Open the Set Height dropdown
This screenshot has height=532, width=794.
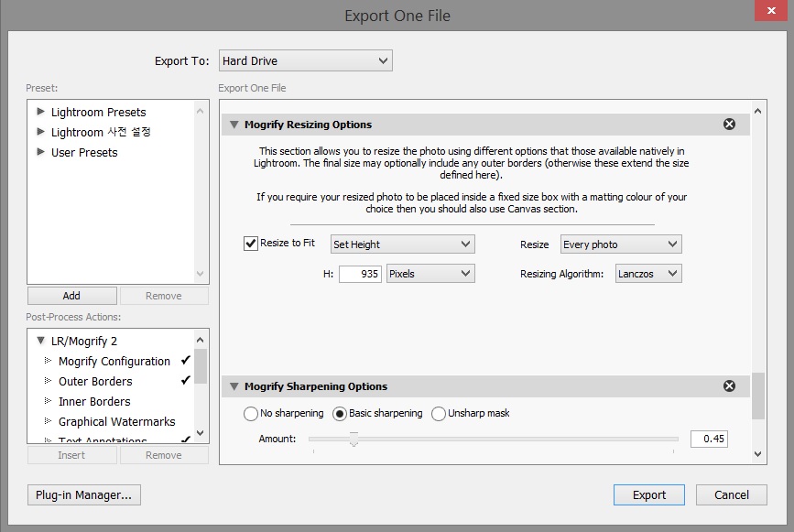[402, 244]
